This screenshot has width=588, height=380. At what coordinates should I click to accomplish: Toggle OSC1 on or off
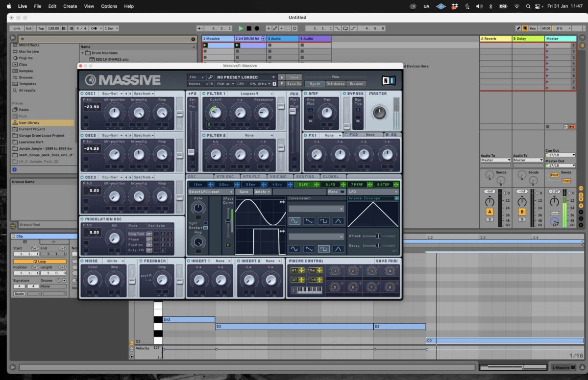(82, 94)
